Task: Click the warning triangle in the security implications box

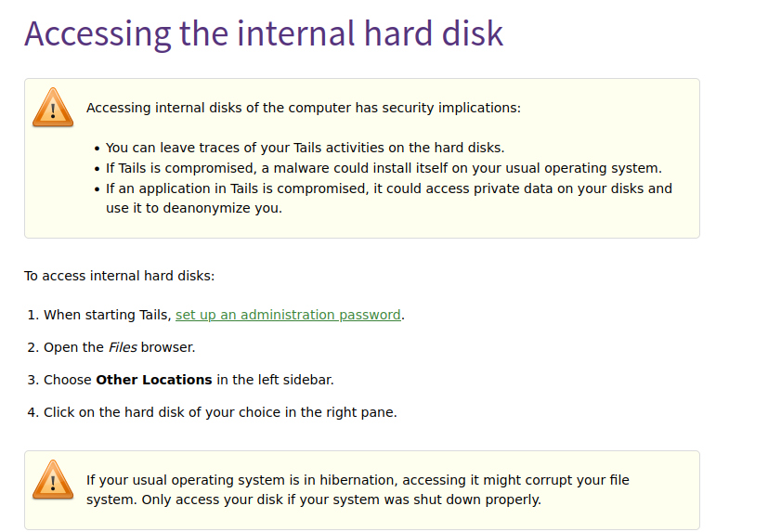Action: [x=53, y=107]
